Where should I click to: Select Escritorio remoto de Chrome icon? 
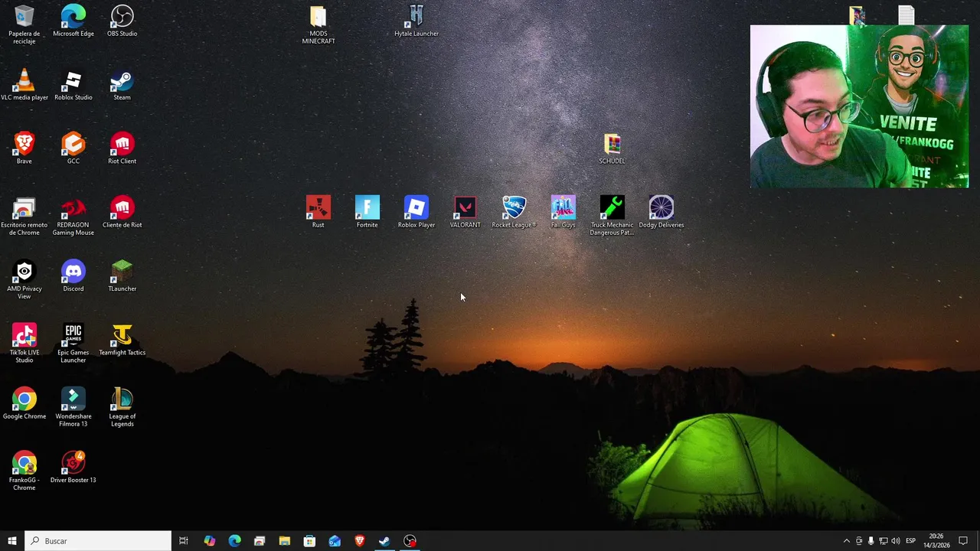coord(24,216)
